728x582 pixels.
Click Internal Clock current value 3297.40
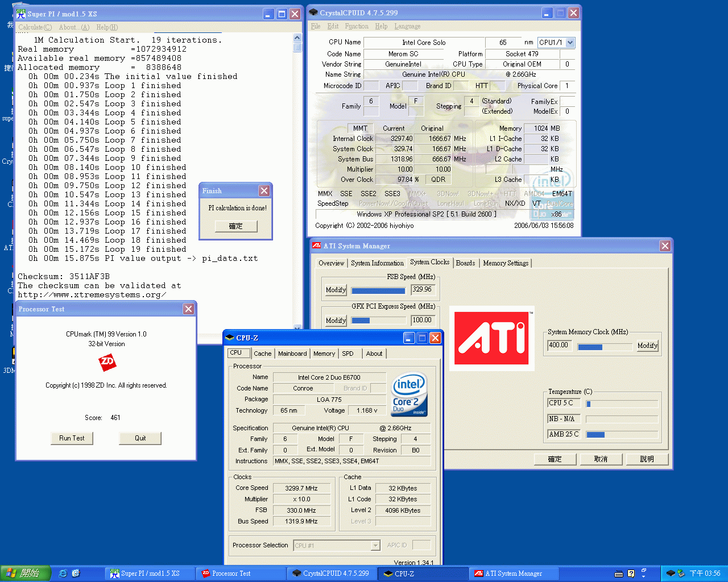click(396, 139)
